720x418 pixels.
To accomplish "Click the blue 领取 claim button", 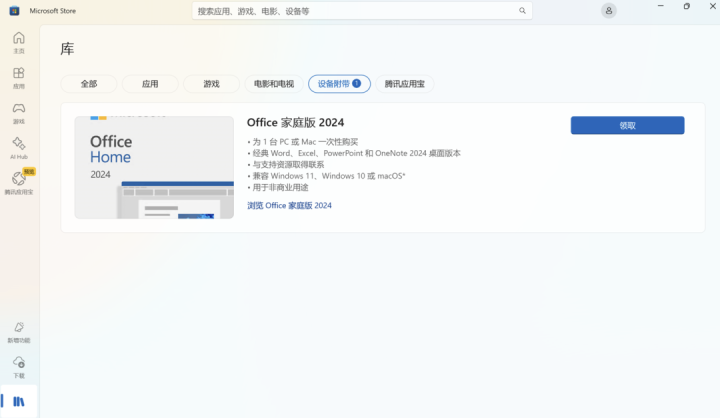I will point(627,125).
